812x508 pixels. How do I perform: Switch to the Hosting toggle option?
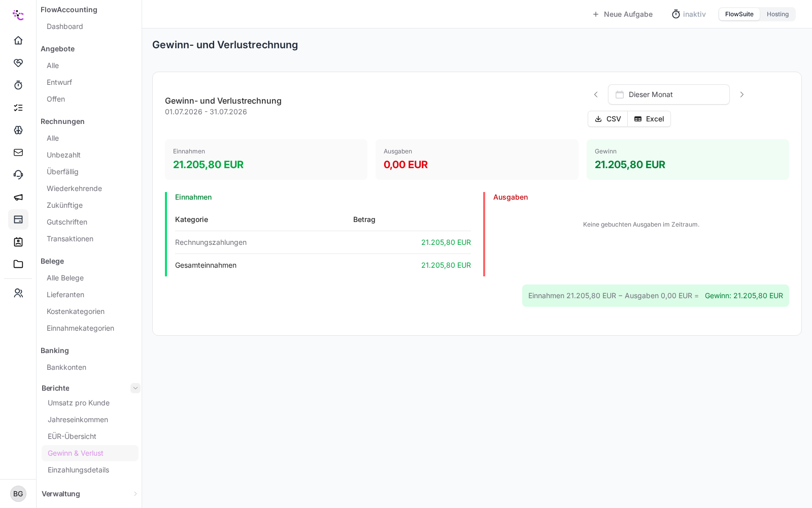coord(777,14)
